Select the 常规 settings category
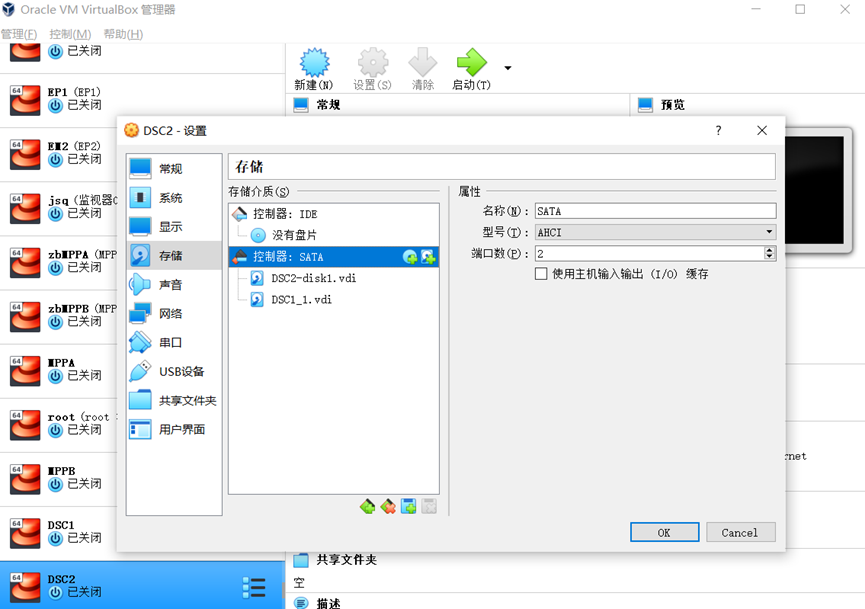865x609 pixels. click(x=174, y=169)
